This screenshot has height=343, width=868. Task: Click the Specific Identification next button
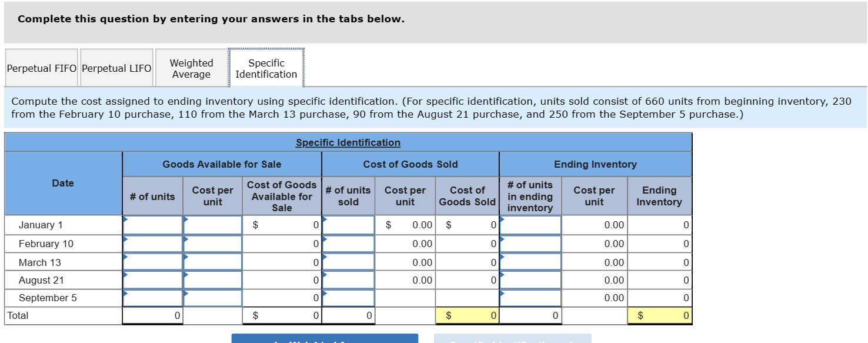512,339
